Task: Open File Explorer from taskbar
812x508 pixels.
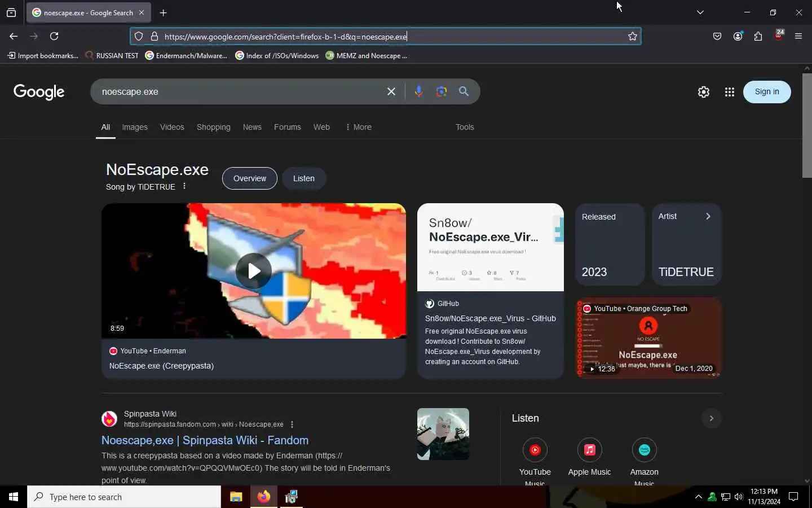Action: [x=236, y=497]
